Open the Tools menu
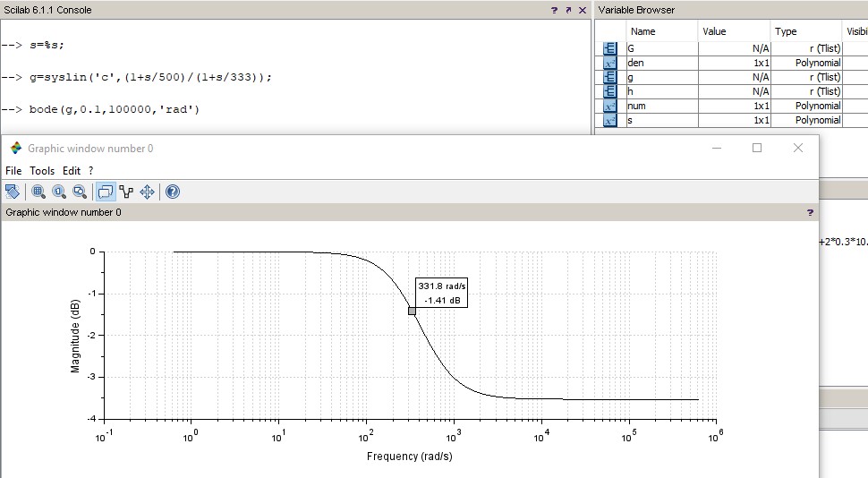The height and width of the screenshot is (478, 868). (x=42, y=170)
